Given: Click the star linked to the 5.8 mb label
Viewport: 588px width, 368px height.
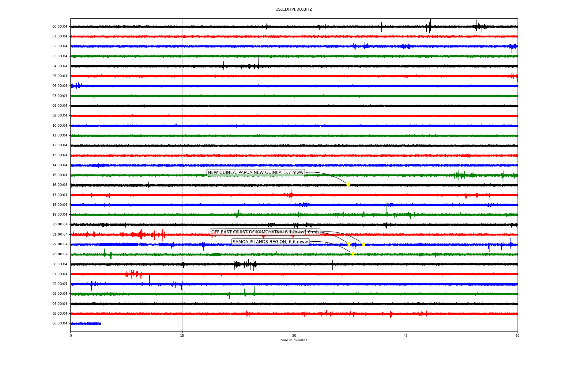Looking at the screenshot, I should pos(364,244).
